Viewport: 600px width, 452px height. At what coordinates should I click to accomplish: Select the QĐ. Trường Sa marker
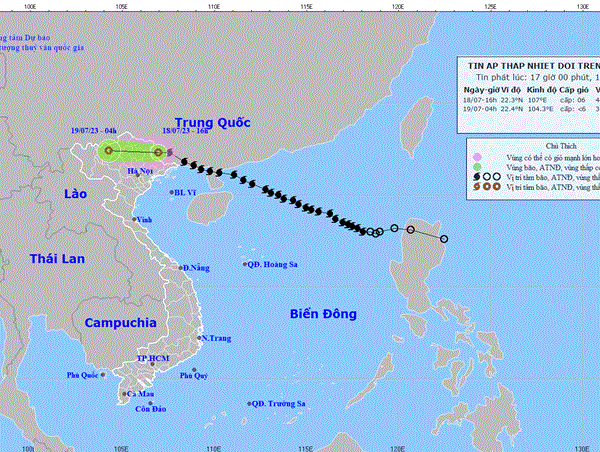(248, 404)
